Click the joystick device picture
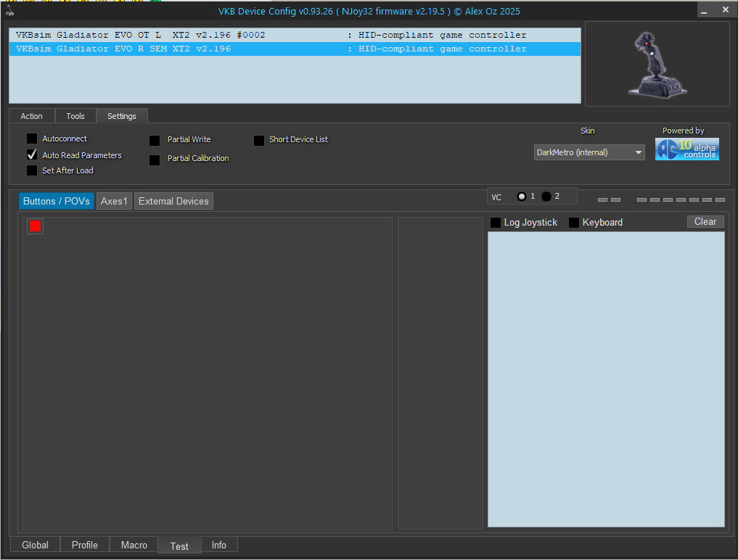The height and width of the screenshot is (560, 738). [x=657, y=64]
